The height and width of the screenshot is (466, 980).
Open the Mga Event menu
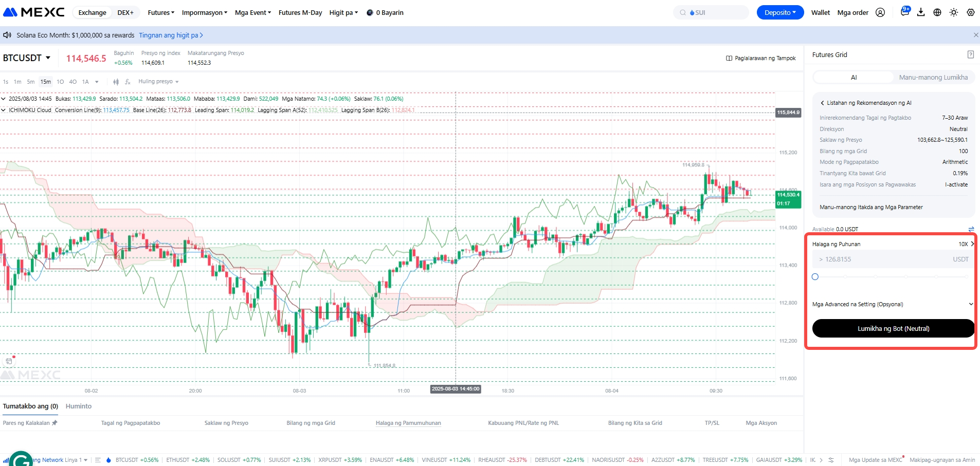pyautogui.click(x=253, y=12)
